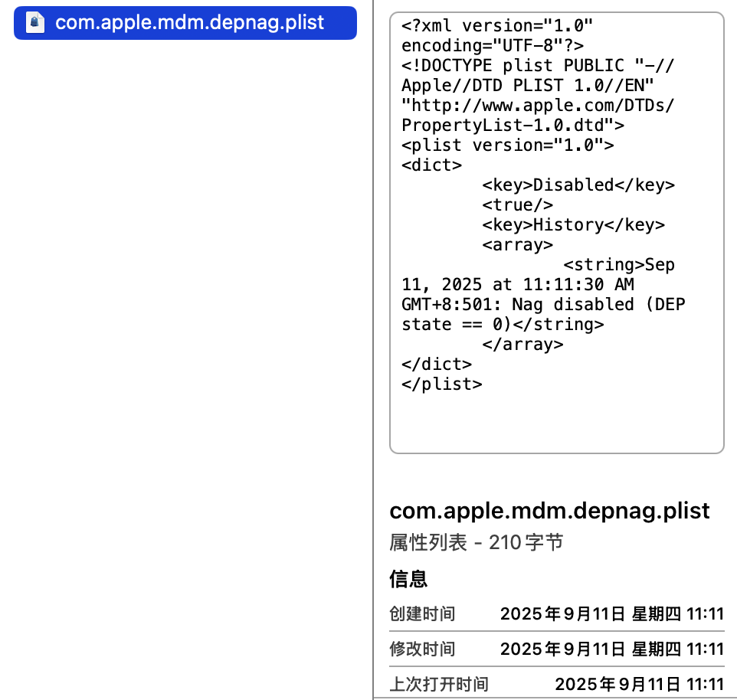Click the <?xml version="1.0" line
The image size is (737, 700).
click(x=497, y=26)
